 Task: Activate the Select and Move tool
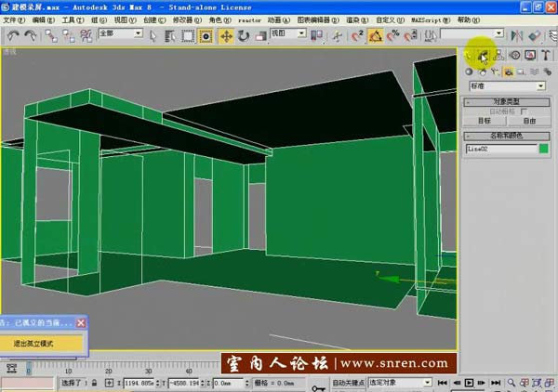coord(226,36)
